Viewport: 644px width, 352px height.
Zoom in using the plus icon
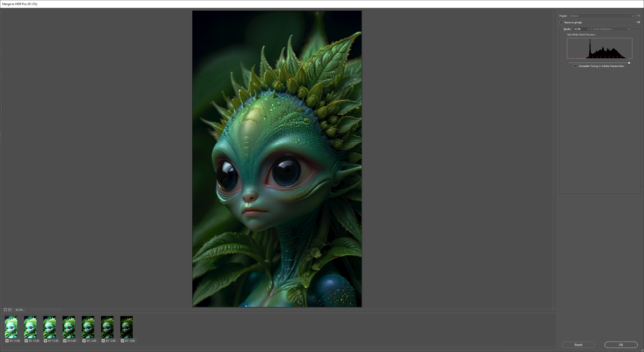click(x=10, y=310)
